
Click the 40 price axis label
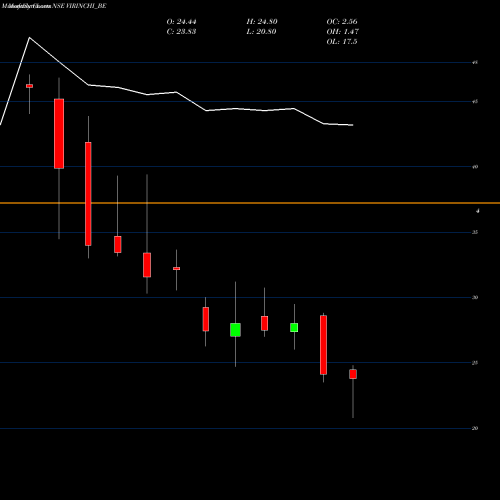pyautogui.click(x=475, y=167)
